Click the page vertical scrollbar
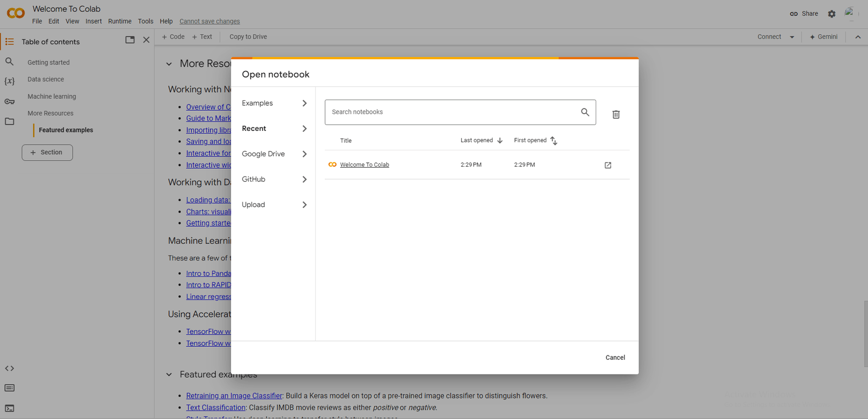Screen dimensions: 868x419 (865, 334)
